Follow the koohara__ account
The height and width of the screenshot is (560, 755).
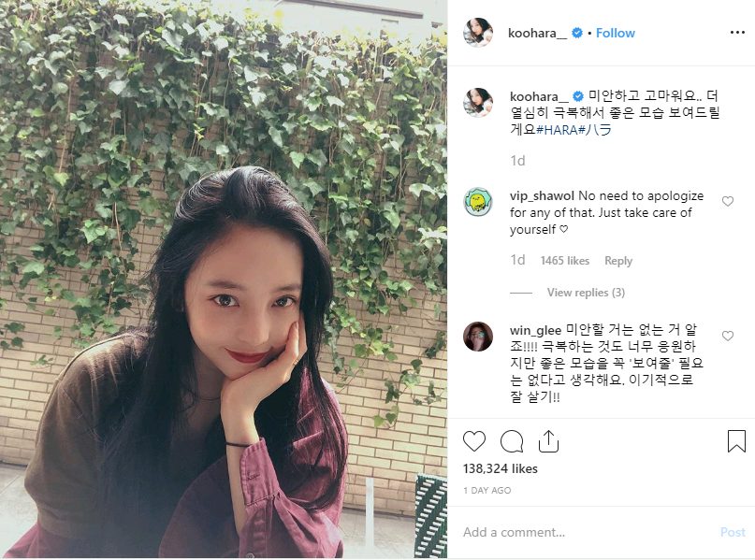tap(616, 33)
